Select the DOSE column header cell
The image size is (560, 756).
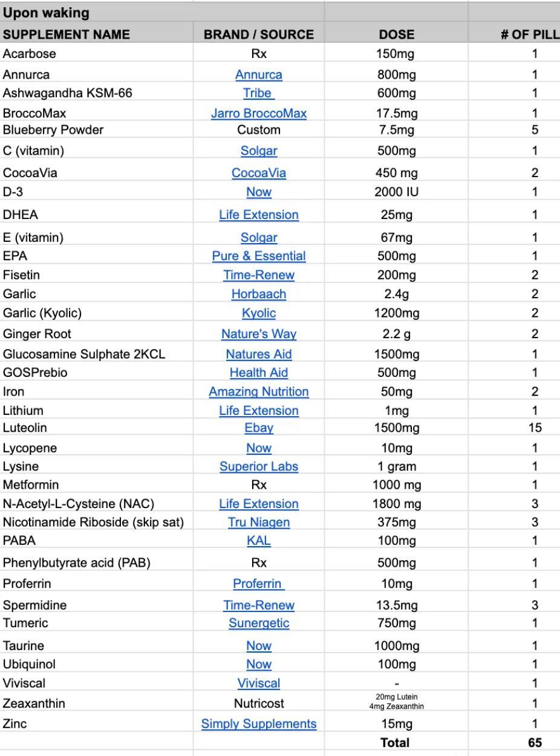396,34
